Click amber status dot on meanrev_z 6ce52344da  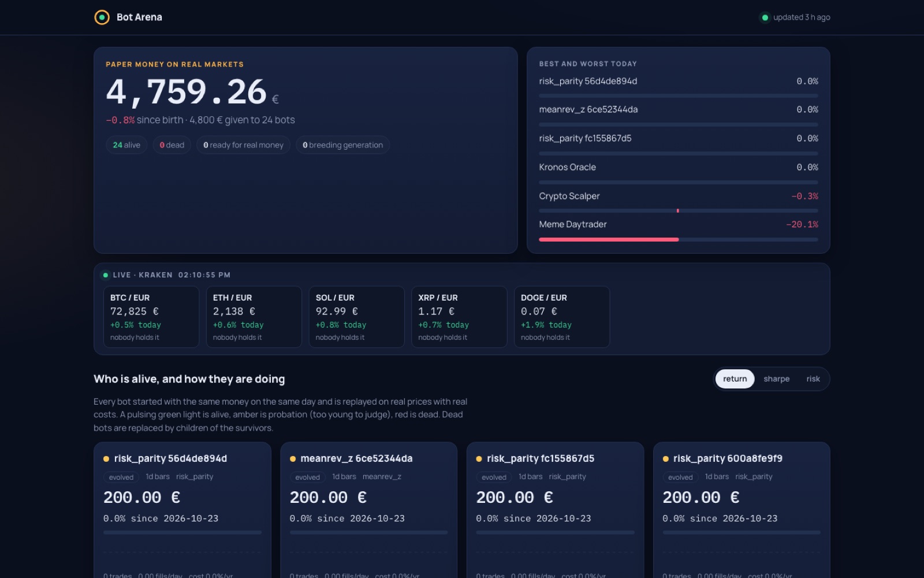point(293,459)
